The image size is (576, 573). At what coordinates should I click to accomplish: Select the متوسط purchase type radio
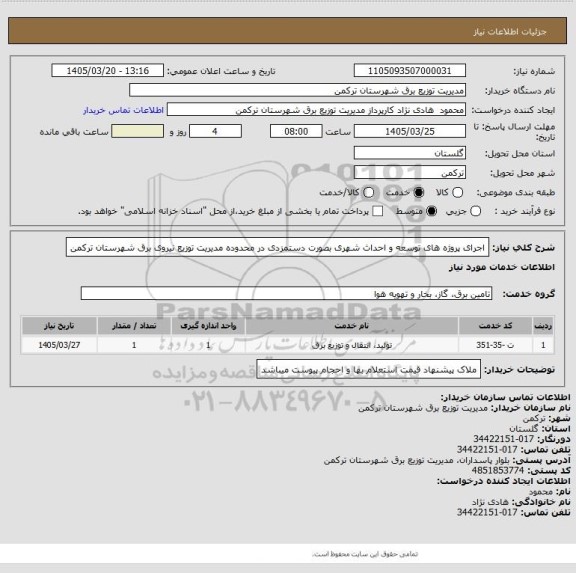(431, 211)
